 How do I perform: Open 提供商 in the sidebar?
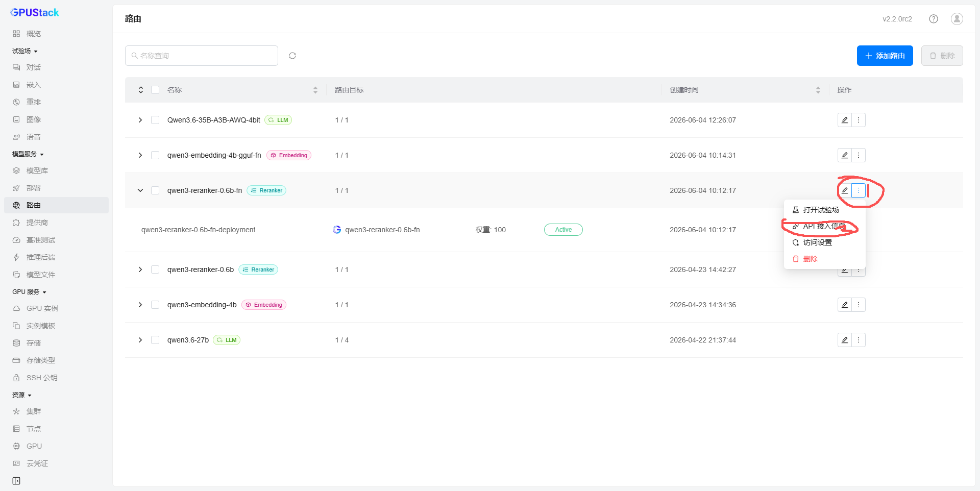56,223
